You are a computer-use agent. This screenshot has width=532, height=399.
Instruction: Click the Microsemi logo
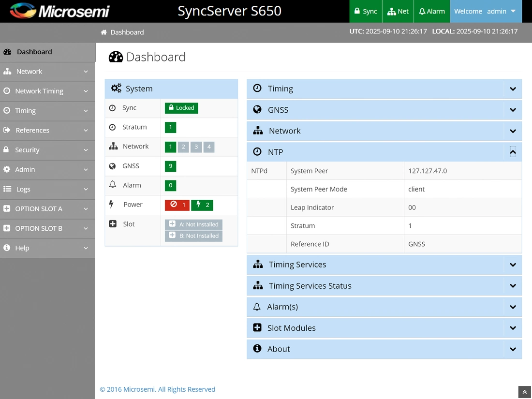59,11
